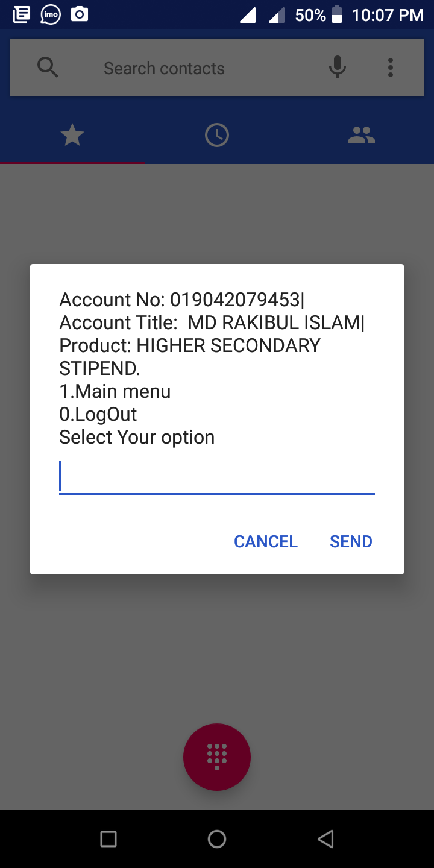Start voice search with microphone icon
Viewport: 434px width, 868px height.
338,68
